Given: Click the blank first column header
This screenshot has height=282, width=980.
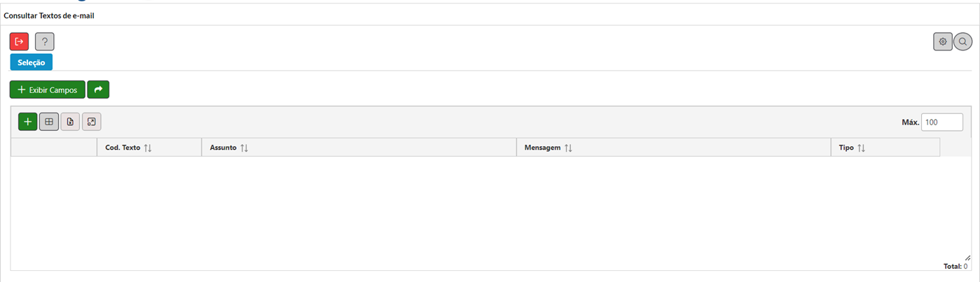Looking at the screenshot, I should (54, 147).
